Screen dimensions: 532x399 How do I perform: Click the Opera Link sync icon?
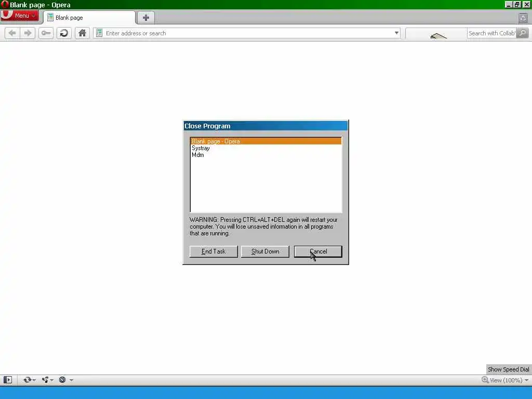coord(27,380)
